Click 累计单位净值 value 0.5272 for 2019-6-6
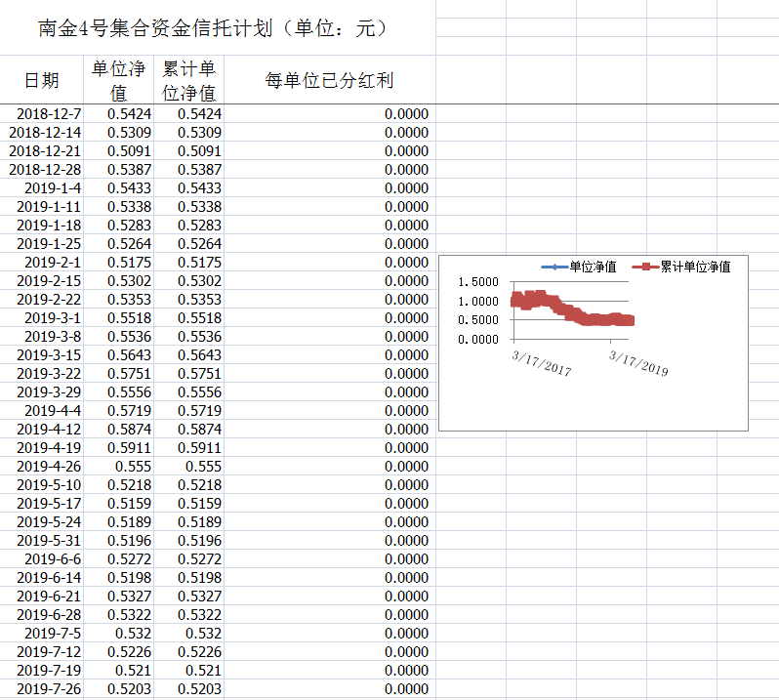This screenshot has height=700, width=779. [x=188, y=558]
